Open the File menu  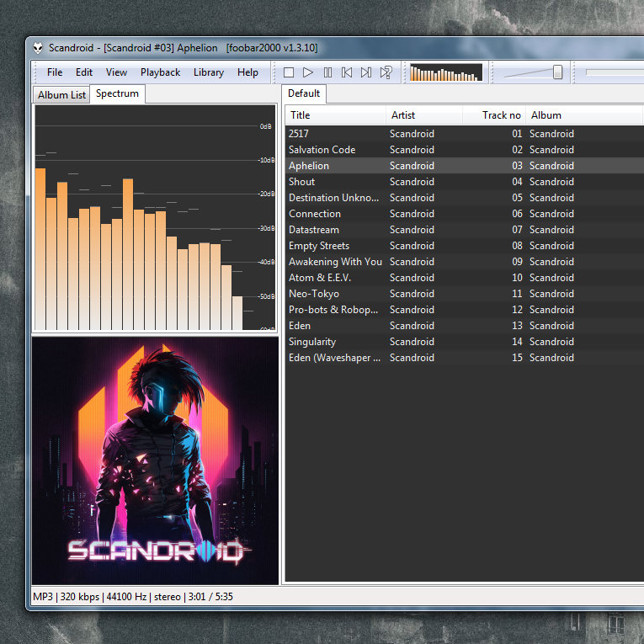coord(55,72)
